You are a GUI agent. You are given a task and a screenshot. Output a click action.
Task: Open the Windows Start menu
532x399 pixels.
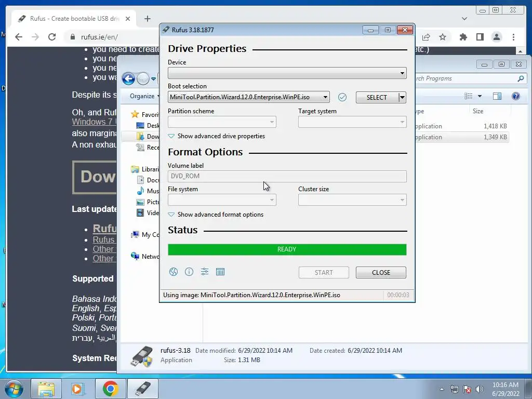[14, 389]
